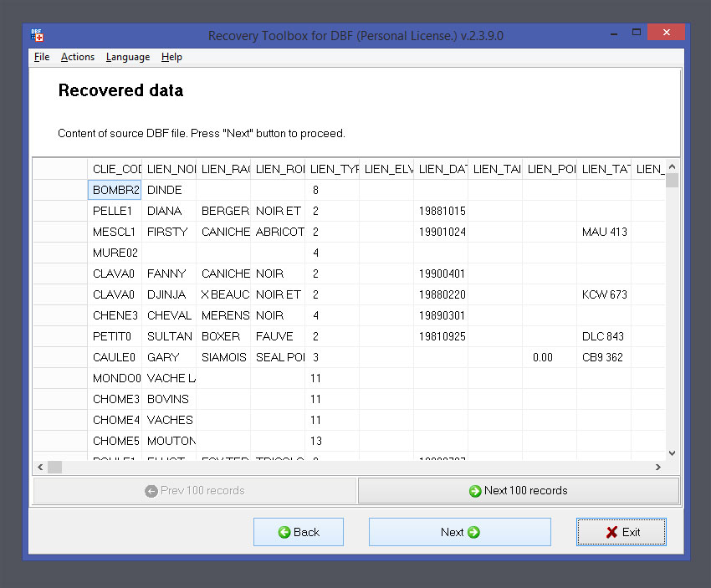Click the Next 100 records button

pos(519,490)
